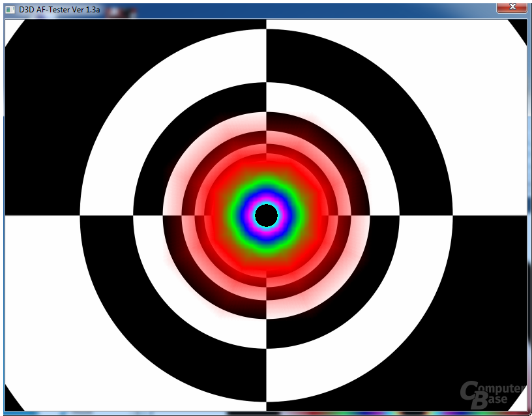Select the bright red band outside the green ring
This screenshot has height=416, width=532.
coord(266,171)
